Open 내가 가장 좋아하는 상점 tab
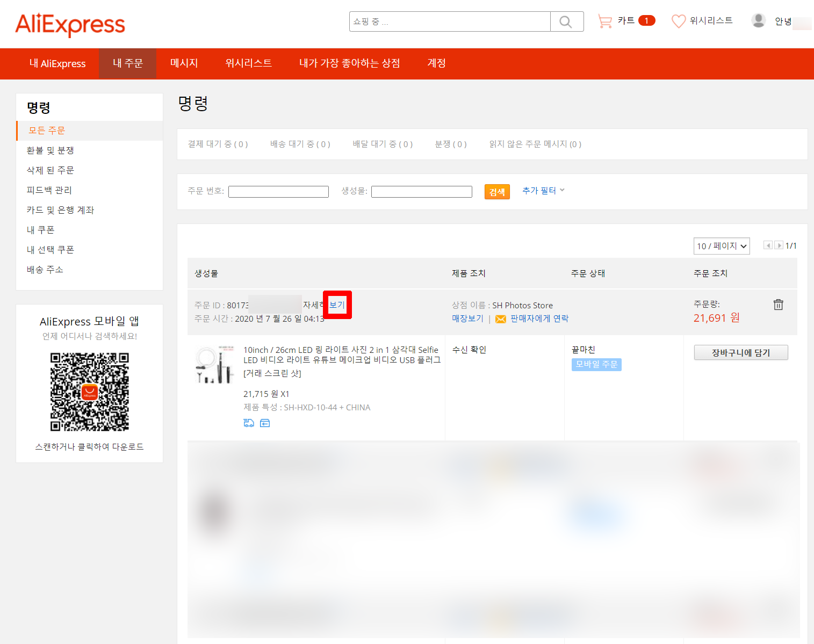Viewport: 814px width, 644px height. [350, 63]
